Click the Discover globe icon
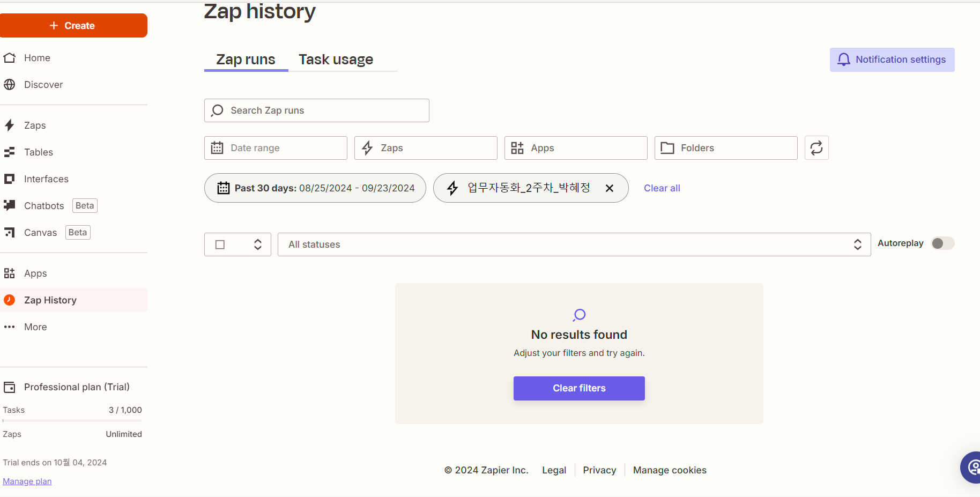This screenshot has width=980, height=497. point(10,85)
